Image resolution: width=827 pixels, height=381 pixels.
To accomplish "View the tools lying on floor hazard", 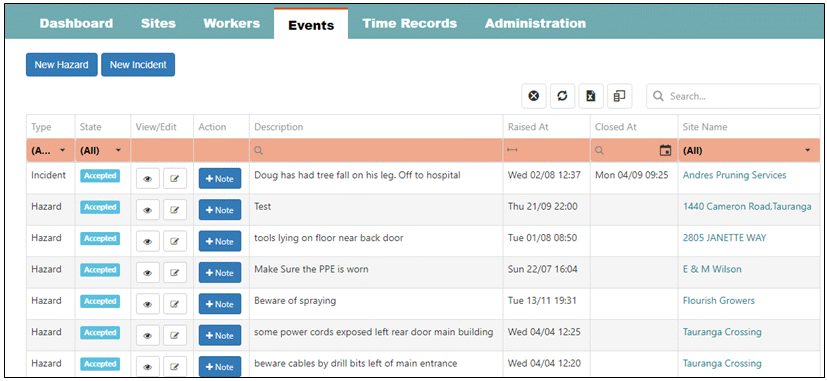I will point(148,242).
